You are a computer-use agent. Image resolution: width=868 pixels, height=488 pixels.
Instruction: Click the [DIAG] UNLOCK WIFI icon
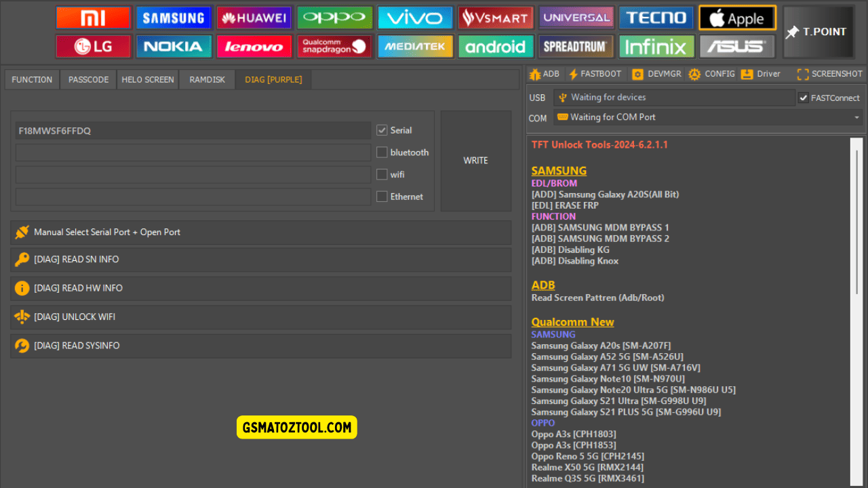pyautogui.click(x=22, y=317)
